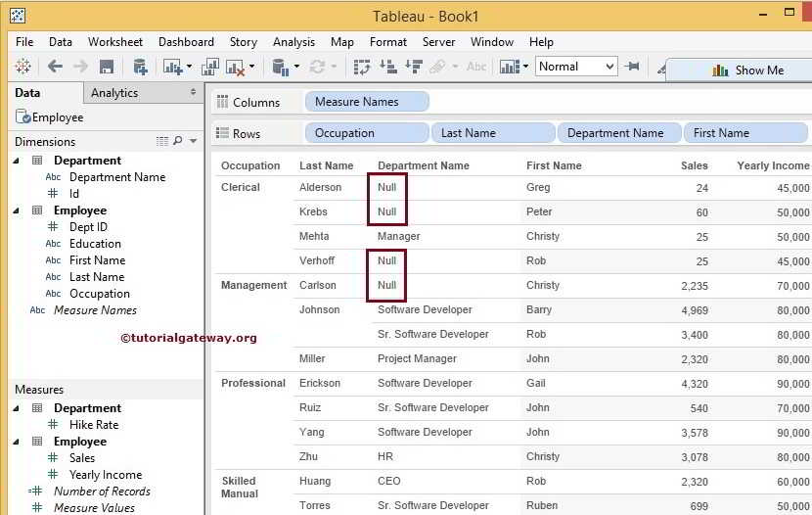Switch to the Analytics tab

114,93
